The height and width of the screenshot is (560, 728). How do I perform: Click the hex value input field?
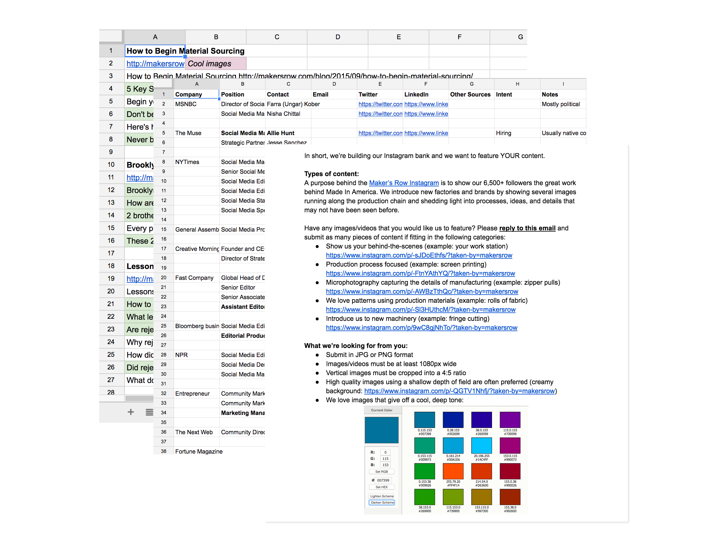coord(383,480)
